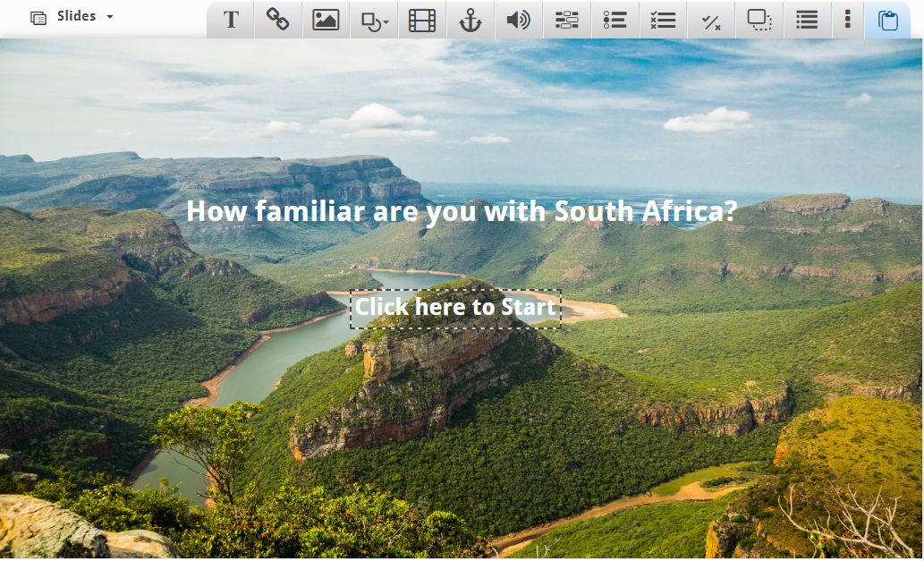Screen dimensions: 924x561
Task: Add a Single Choice Set
Action: click(x=615, y=20)
